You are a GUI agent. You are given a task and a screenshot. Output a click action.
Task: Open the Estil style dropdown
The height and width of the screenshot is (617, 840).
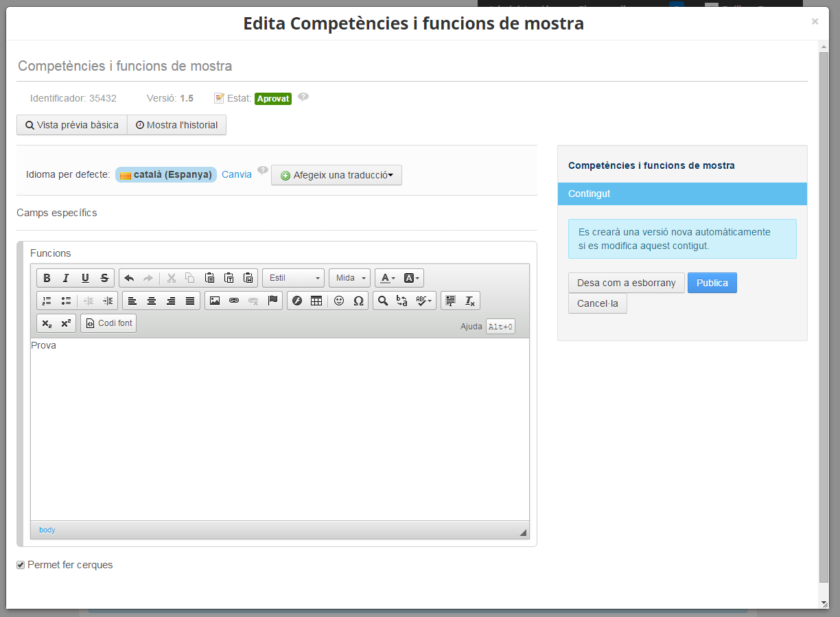(293, 278)
